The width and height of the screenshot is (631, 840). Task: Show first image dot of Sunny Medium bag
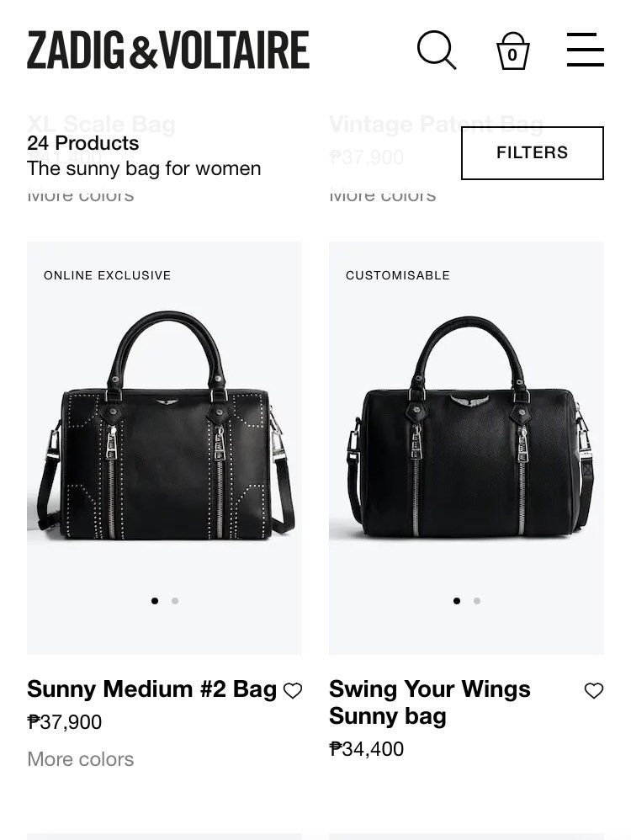tap(155, 601)
